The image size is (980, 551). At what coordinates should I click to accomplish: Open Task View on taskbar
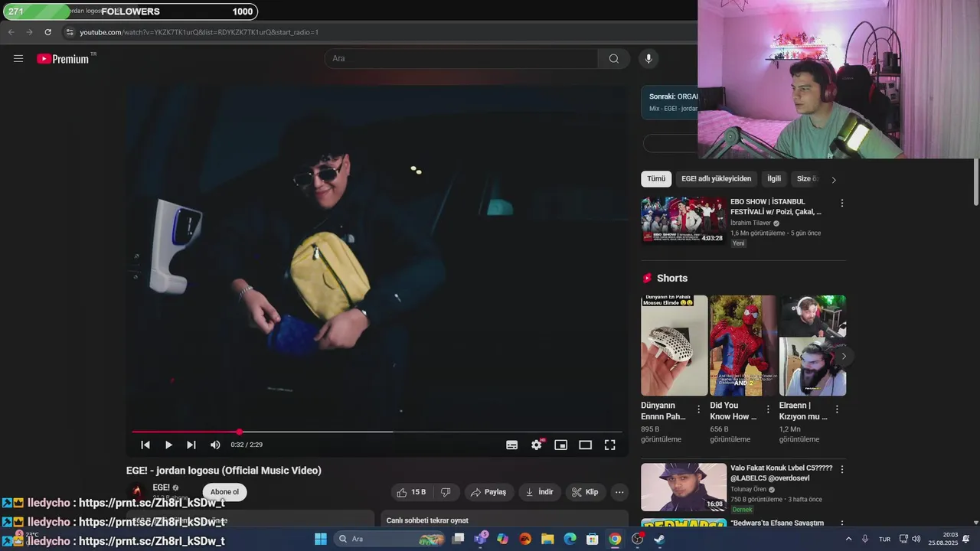(458, 539)
